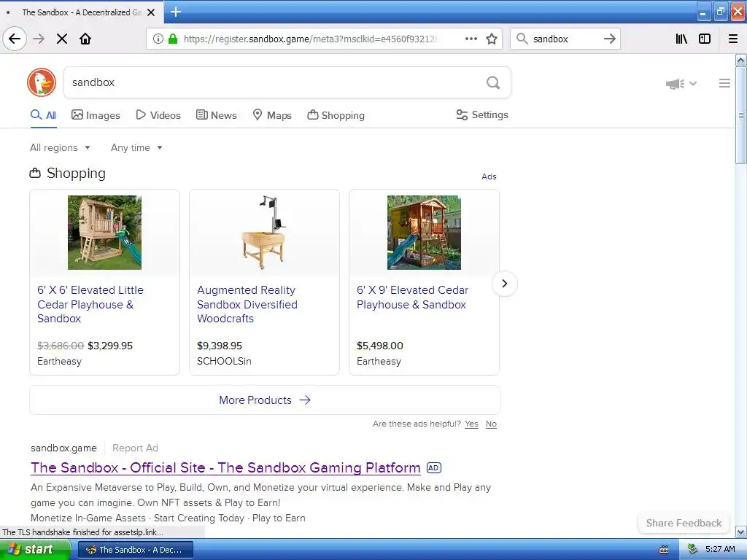Open the DuckDuckGo side menu icon
The height and width of the screenshot is (560, 747).
pyautogui.click(x=724, y=83)
